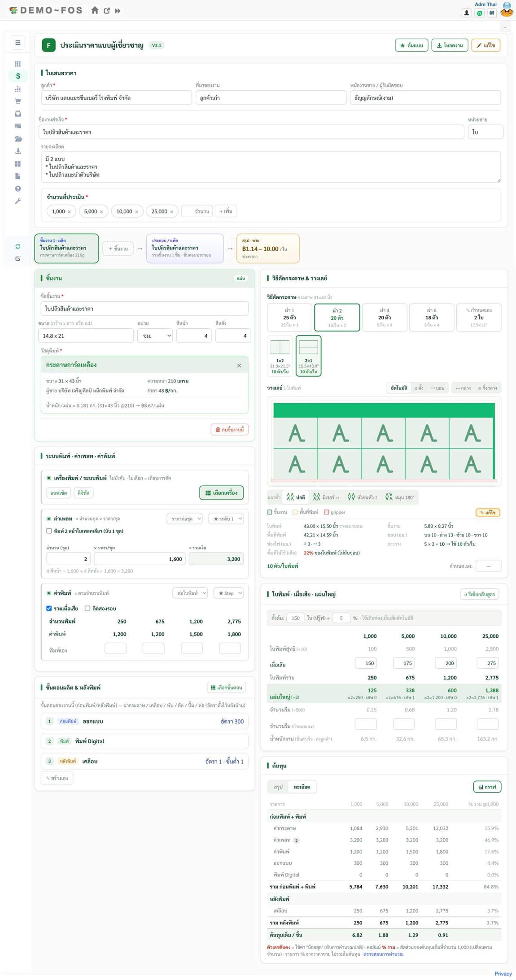Click the ขนาด size input field
Viewport: 516px width, 980px height.
(x=86, y=335)
